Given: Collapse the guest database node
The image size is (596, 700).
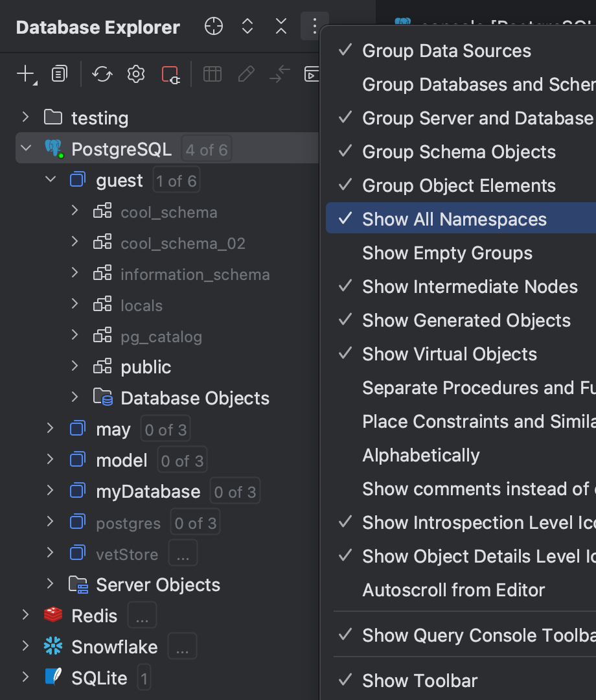Looking at the screenshot, I should pyautogui.click(x=51, y=180).
